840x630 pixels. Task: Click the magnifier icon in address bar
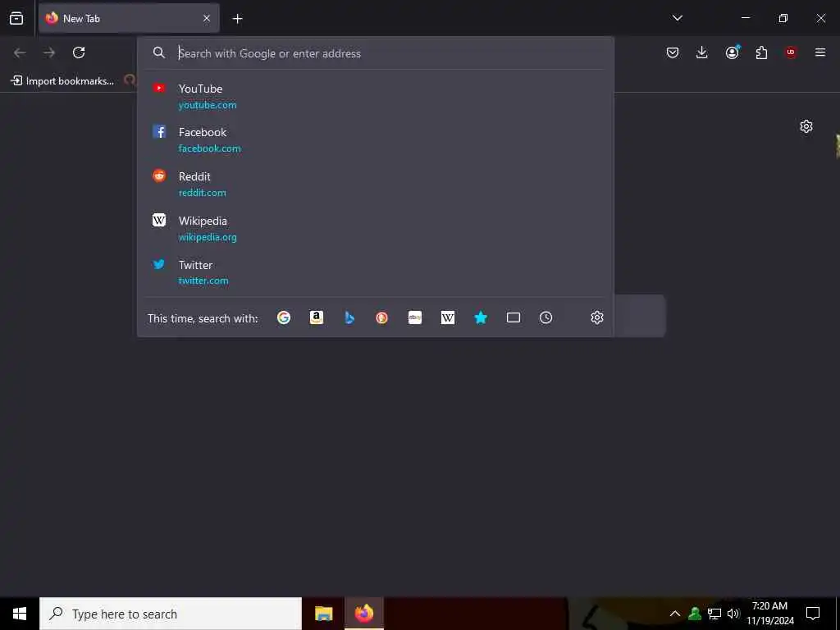159,52
